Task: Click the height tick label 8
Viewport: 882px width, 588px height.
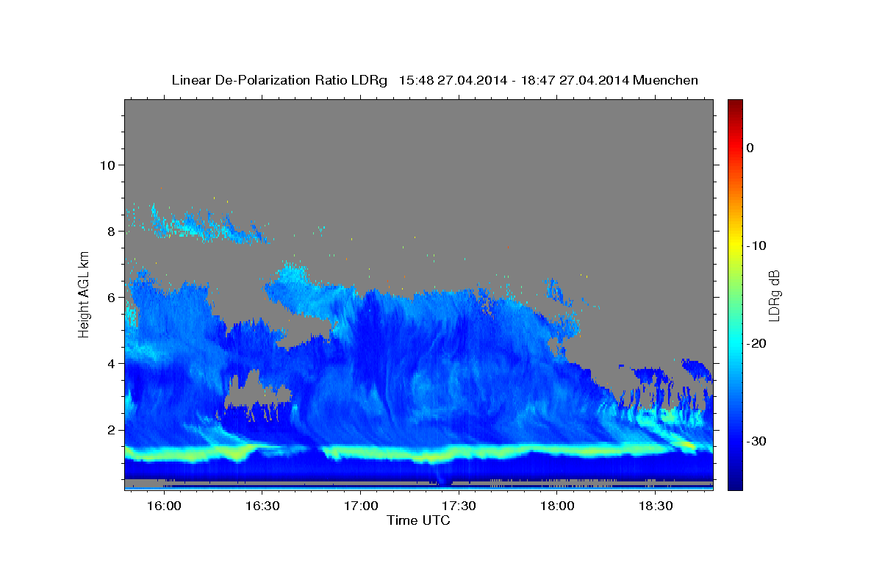Action: click(x=110, y=231)
